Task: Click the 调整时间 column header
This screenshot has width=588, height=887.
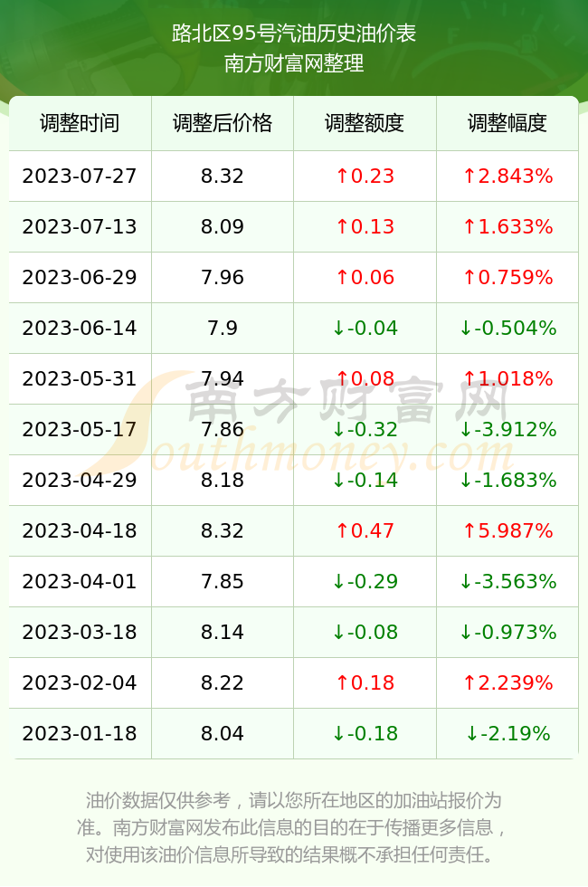Action: (80, 123)
